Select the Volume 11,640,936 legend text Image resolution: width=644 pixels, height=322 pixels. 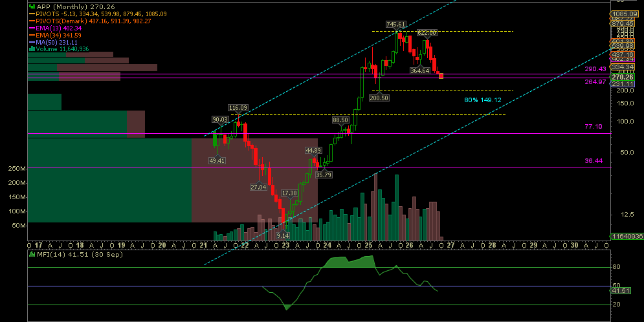pyautogui.click(x=62, y=48)
